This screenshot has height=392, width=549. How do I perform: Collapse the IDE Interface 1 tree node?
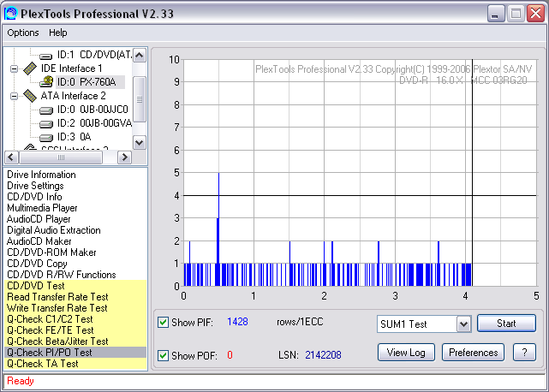[14, 68]
